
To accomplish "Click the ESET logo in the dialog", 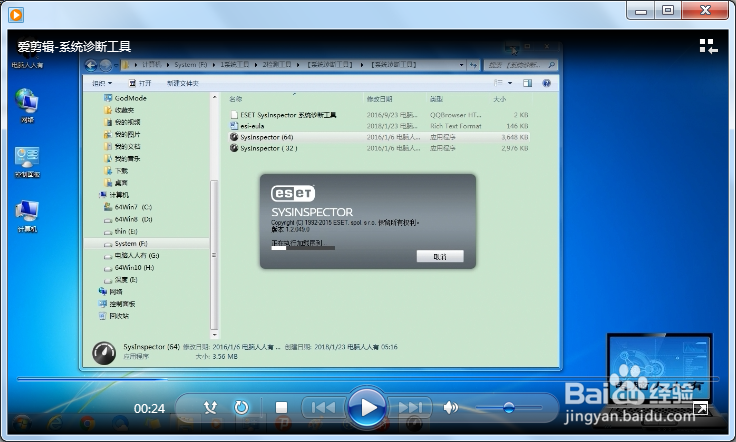I will (x=293, y=193).
